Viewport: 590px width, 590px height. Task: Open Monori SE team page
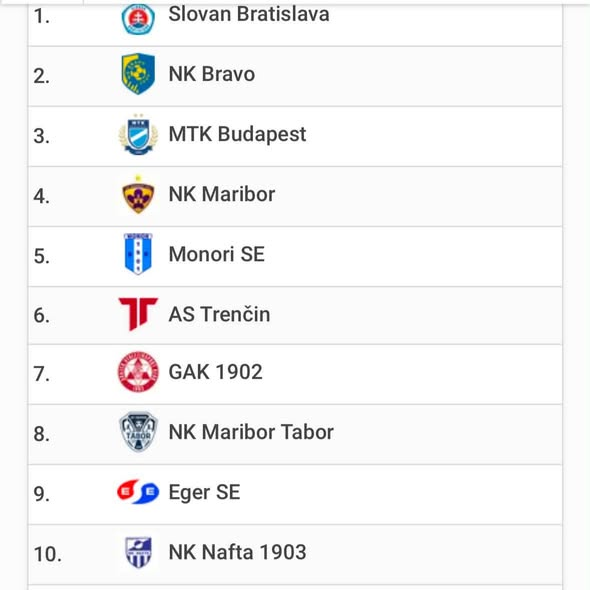pos(217,254)
